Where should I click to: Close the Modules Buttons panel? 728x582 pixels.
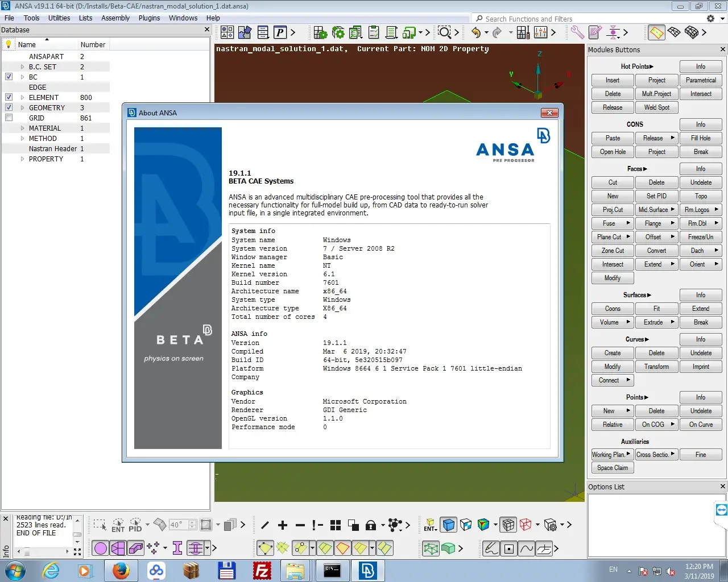[723, 49]
